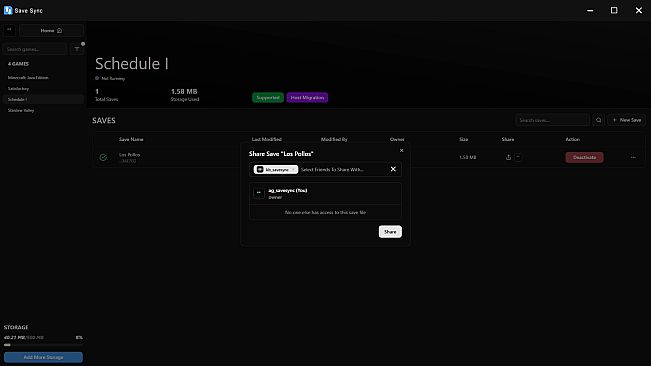Click the saves search magnifier icon
The height and width of the screenshot is (366, 651).
[598, 120]
